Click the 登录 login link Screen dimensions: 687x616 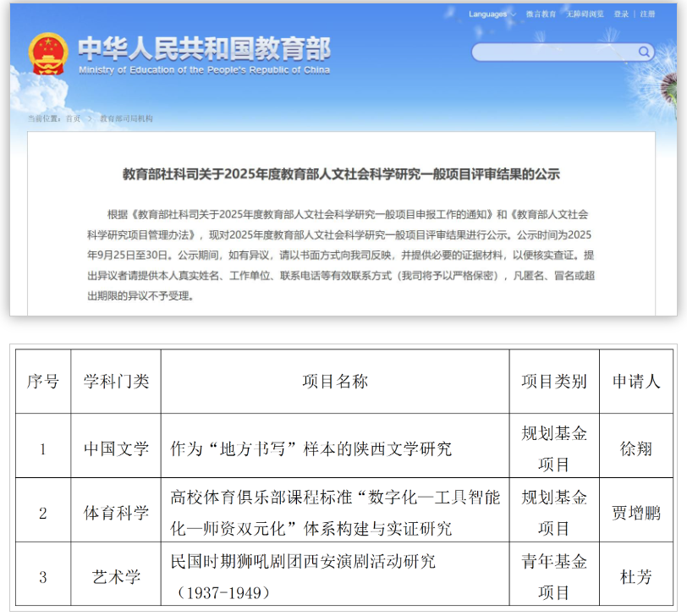click(x=621, y=14)
